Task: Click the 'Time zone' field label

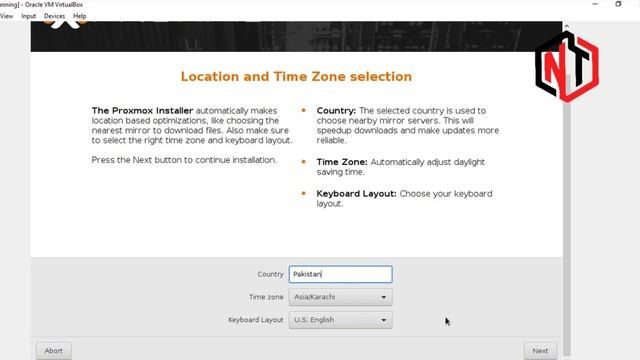Action: (266, 297)
